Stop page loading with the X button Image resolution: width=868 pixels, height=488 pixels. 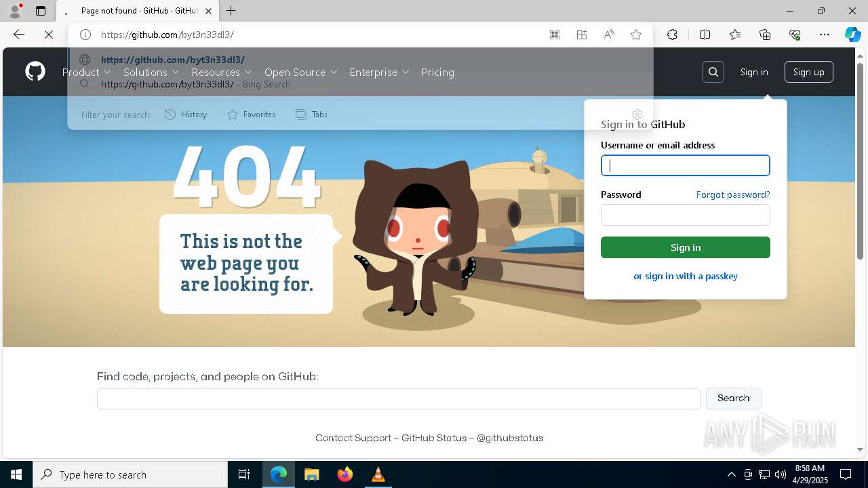click(49, 35)
